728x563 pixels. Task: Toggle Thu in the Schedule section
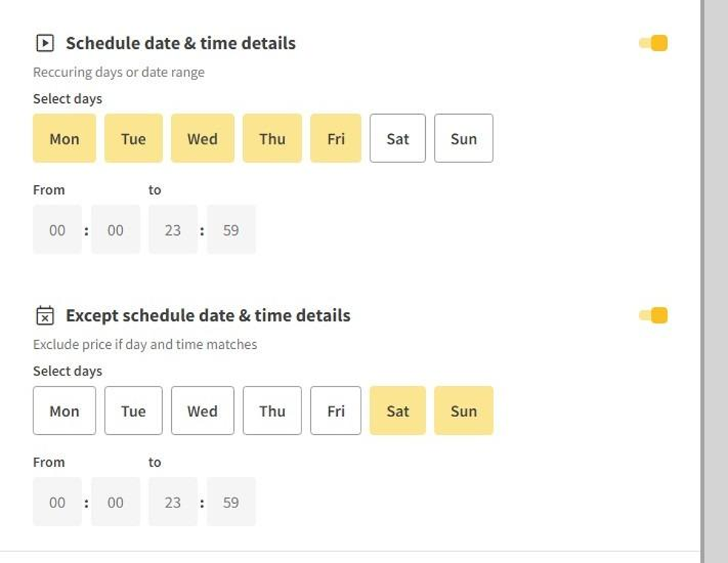coord(272,139)
